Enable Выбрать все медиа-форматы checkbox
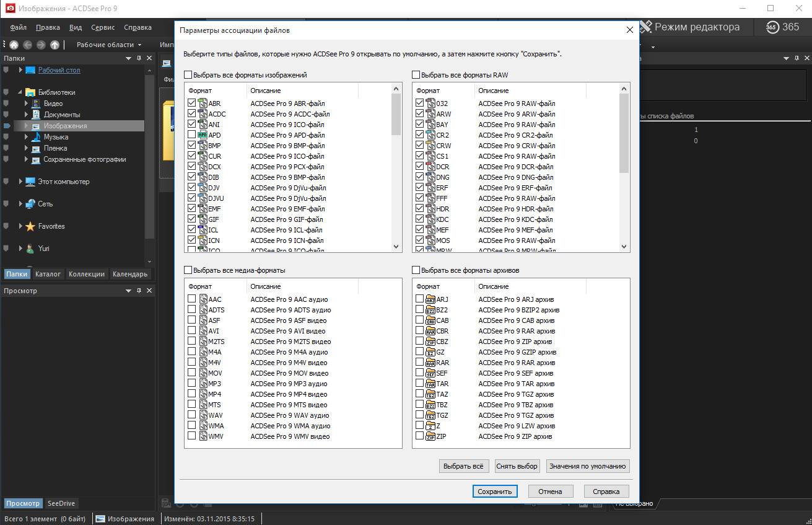 point(188,270)
